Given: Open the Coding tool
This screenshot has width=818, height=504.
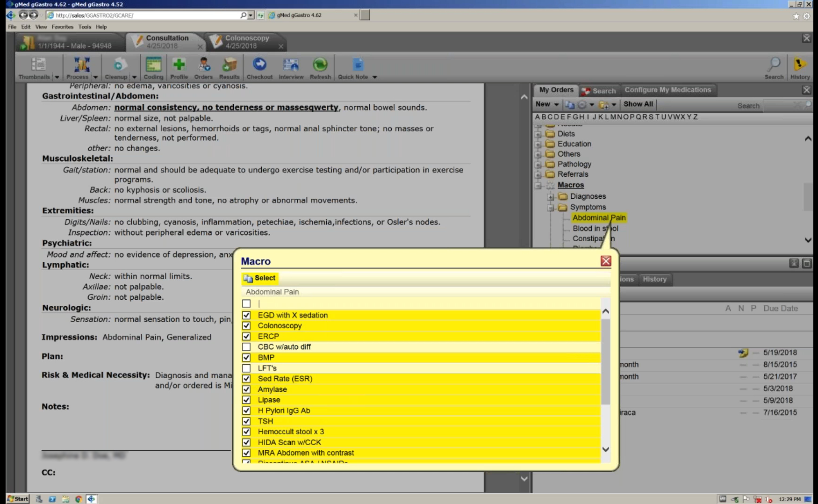Looking at the screenshot, I should 153,68.
